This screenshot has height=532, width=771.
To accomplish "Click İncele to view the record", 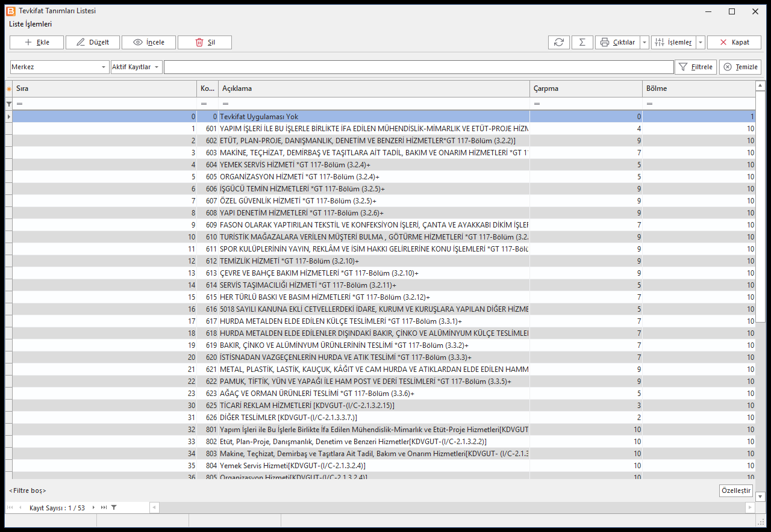I will (x=149, y=42).
